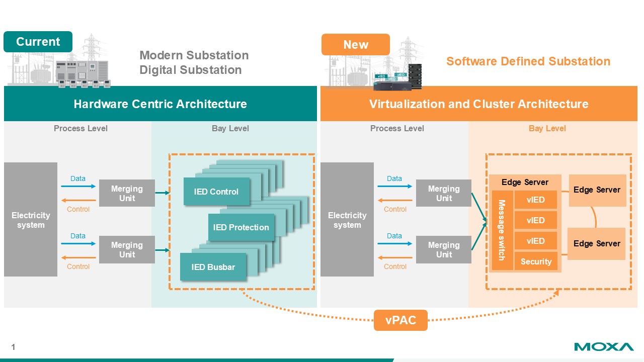
Task: Click the upper-right standalone Edge Server box
Action: 597,190
